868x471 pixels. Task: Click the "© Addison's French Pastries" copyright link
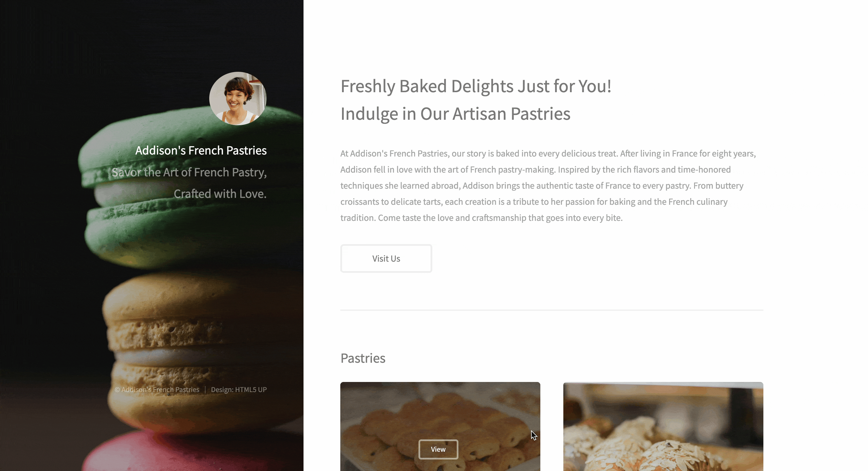pyautogui.click(x=157, y=389)
